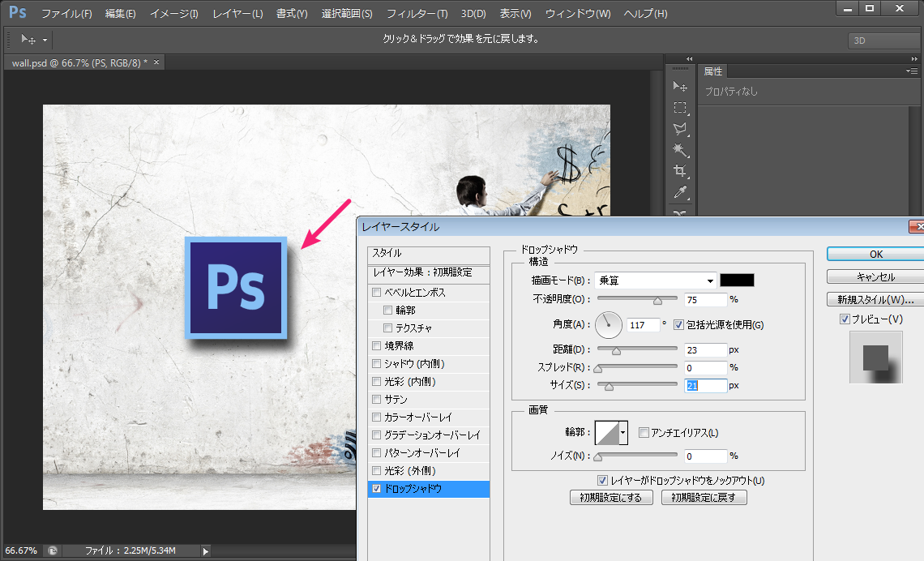This screenshot has height=561, width=924.
Task: Open the 属性 panel flyout menu icon
Action: pos(912,71)
